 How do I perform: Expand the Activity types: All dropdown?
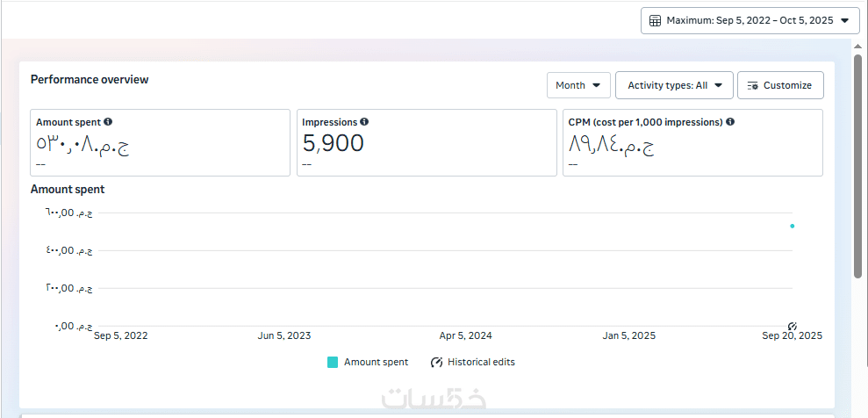click(x=674, y=85)
